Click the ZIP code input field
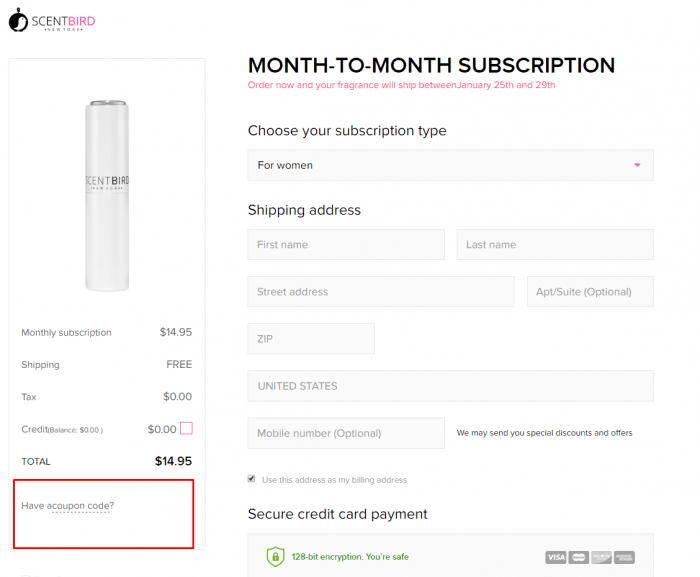This screenshot has height=577, width=700. [311, 339]
